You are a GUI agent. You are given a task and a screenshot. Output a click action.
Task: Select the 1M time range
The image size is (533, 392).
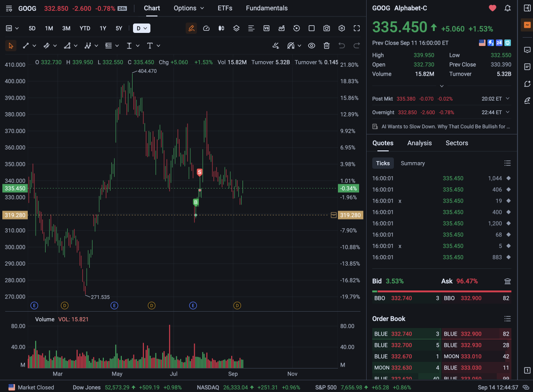49,28
